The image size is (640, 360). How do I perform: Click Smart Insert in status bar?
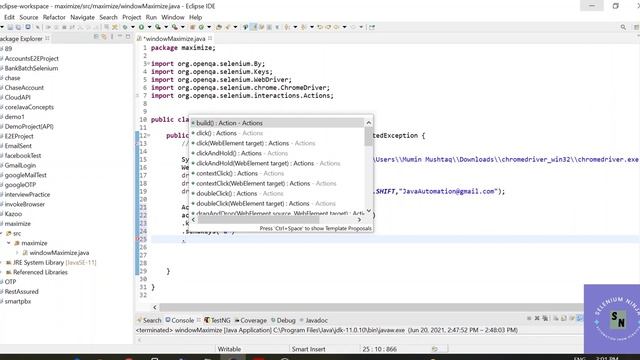point(309,349)
